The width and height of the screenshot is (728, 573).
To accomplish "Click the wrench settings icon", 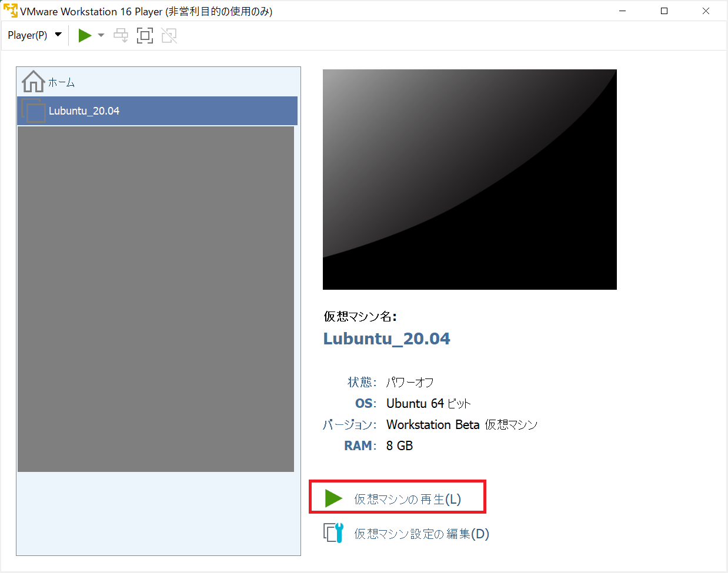I will pyautogui.click(x=333, y=533).
